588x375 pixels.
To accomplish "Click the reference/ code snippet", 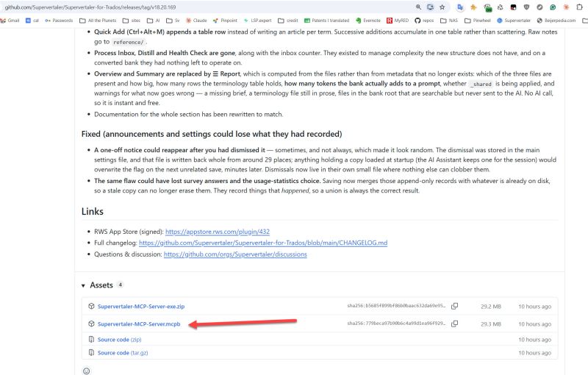I will pyautogui.click(x=128, y=42).
